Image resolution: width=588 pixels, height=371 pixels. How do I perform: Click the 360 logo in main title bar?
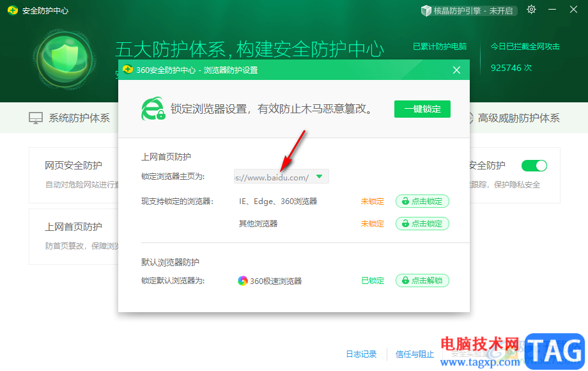[x=13, y=10]
